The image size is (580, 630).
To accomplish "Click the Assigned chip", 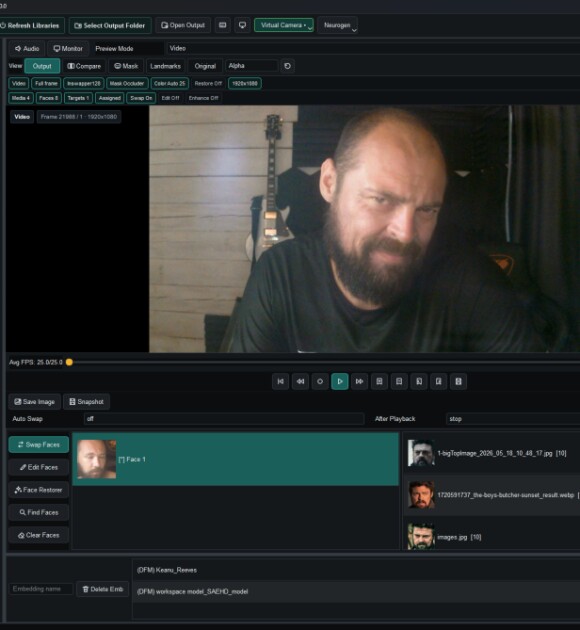I will [x=110, y=98].
